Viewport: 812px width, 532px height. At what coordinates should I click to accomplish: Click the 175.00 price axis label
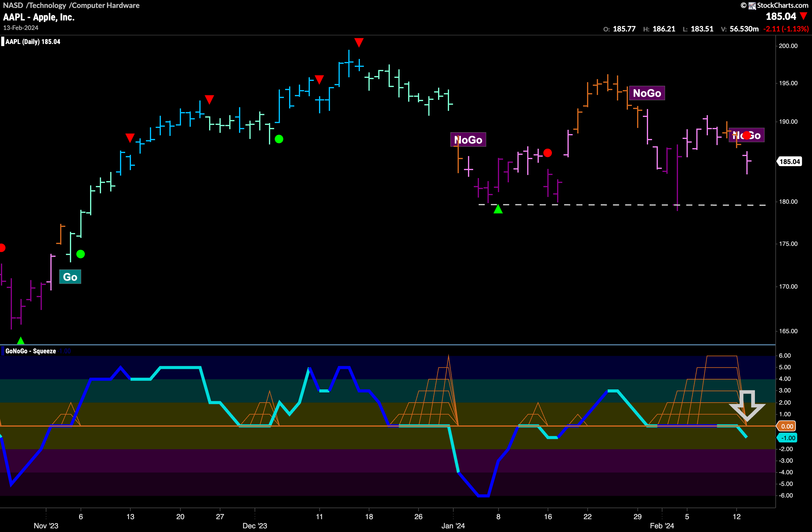788,244
